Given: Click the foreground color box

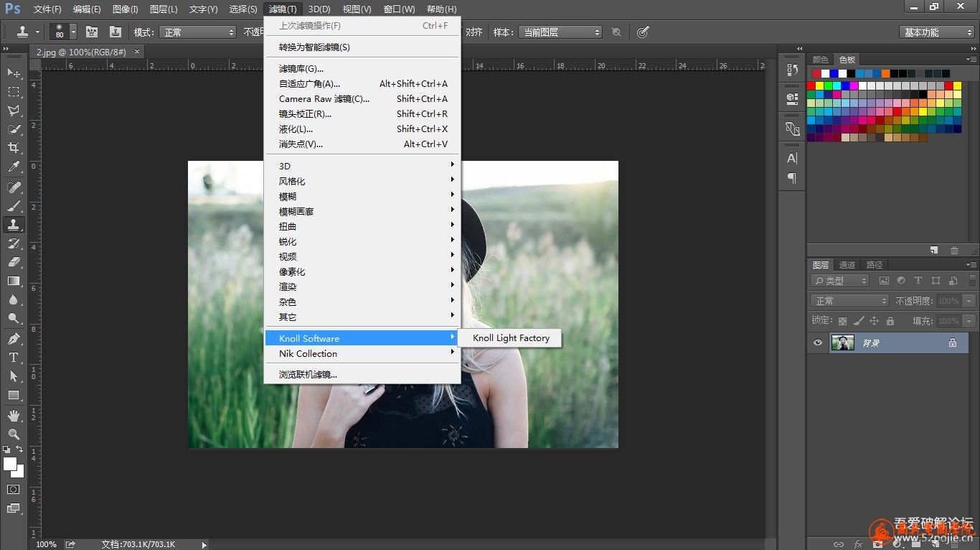Looking at the screenshot, I should [x=9, y=463].
